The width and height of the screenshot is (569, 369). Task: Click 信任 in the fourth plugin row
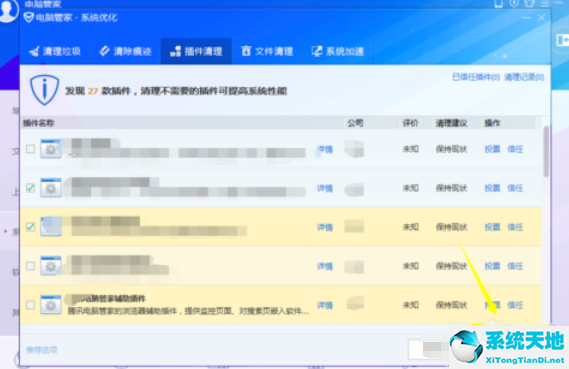515,266
